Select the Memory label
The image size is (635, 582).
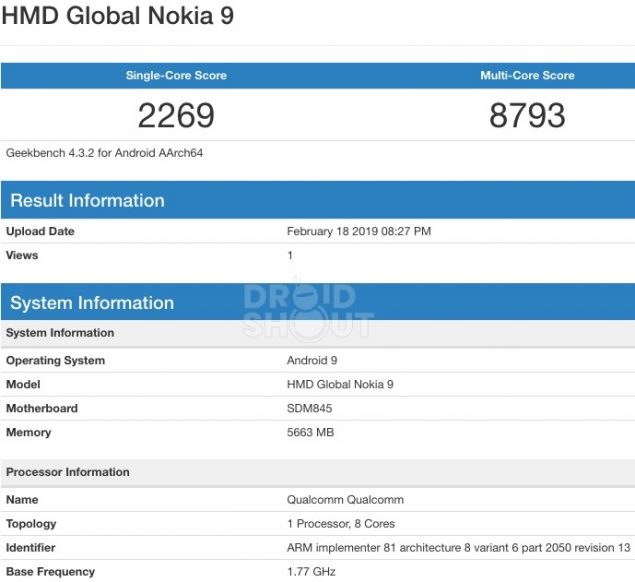pyautogui.click(x=28, y=433)
